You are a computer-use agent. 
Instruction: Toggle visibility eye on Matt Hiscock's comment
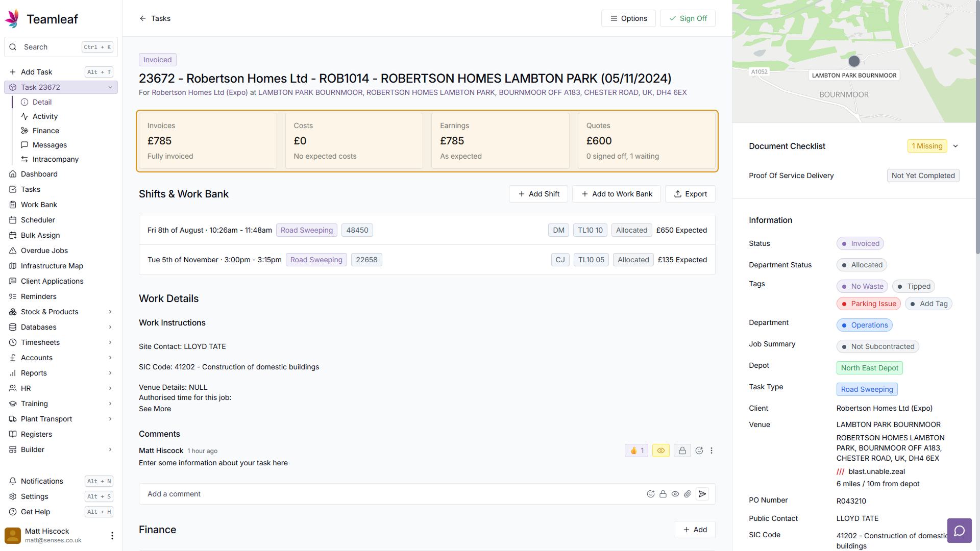pyautogui.click(x=661, y=450)
